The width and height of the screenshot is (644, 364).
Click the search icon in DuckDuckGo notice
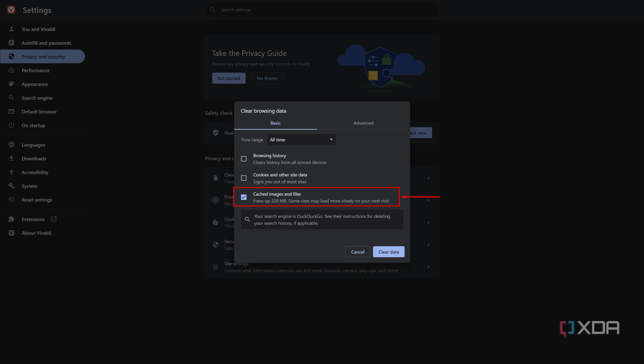[x=247, y=219]
